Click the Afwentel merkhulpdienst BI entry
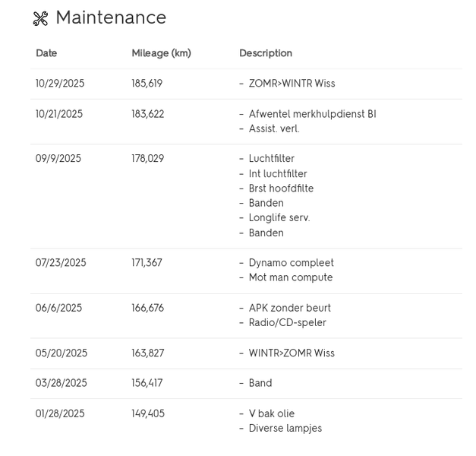The width and height of the screenshot is (476, 456). (x=312, y=114)
